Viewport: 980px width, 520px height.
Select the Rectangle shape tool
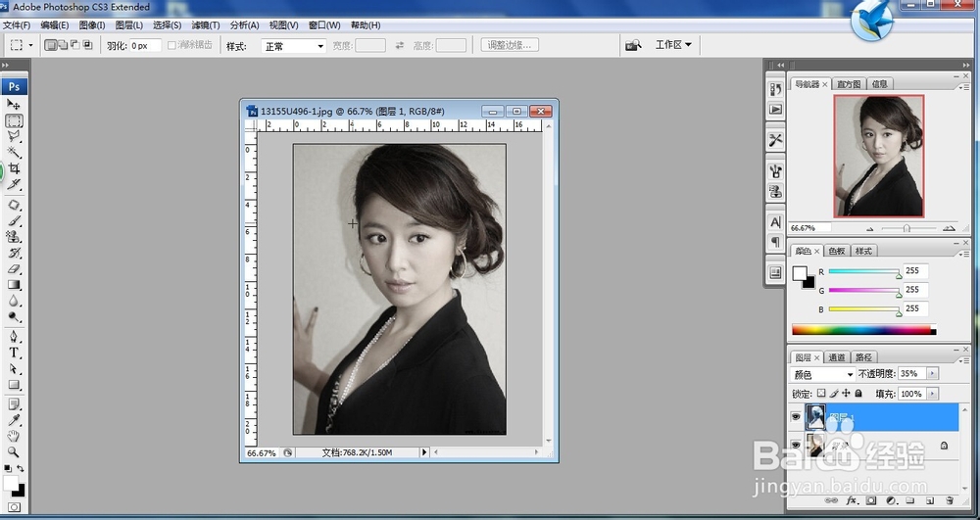point(14,386)
